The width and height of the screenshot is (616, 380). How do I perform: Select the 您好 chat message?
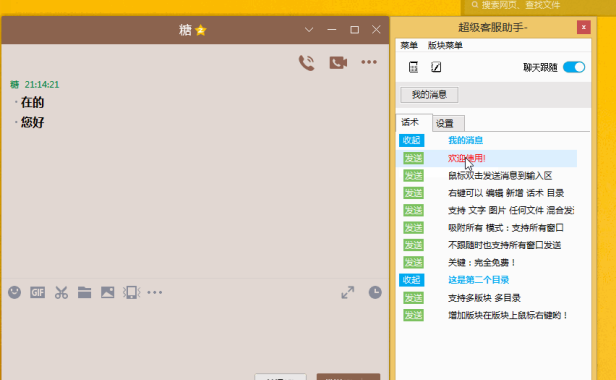point(32,122)
